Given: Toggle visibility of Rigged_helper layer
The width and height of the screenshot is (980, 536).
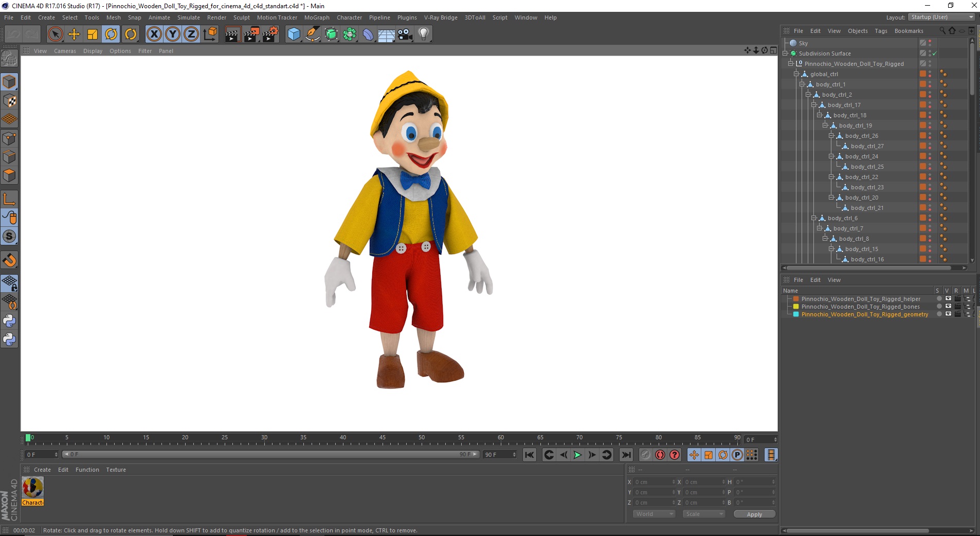Looking at the screenshot, I should coord(948,299).
